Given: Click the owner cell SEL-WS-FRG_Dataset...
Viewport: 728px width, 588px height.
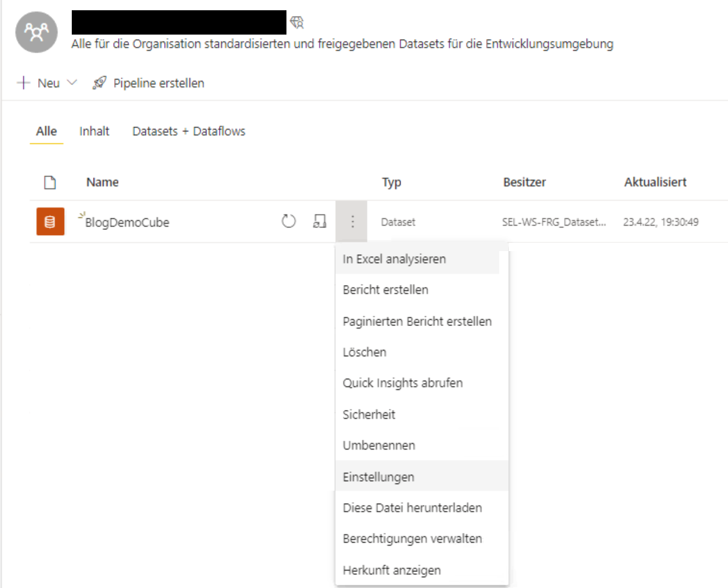Looking at the screenshot, I should (554, 222).
